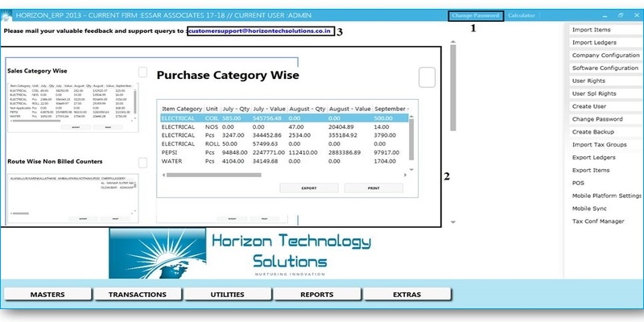The width and height of the screenshot is (644, 322).
Task: Launch Mobile Sync
Action: tap(604, 208)
